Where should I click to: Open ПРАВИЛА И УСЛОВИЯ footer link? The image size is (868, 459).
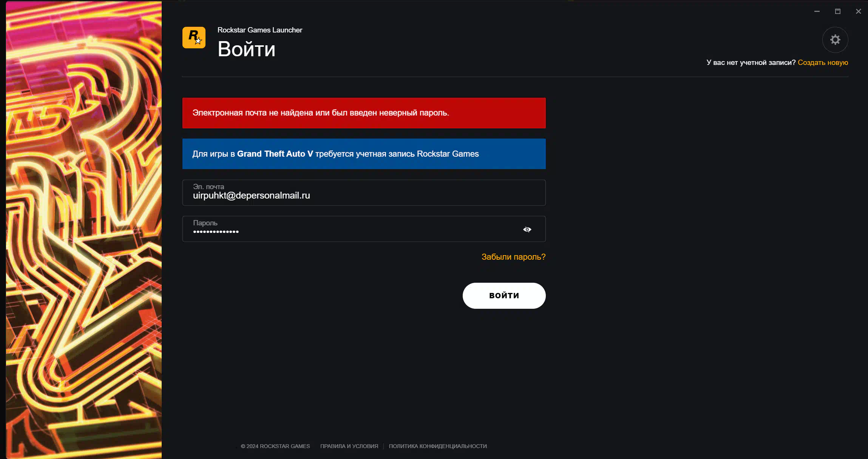pyautogui.click(x=349, y=446)
